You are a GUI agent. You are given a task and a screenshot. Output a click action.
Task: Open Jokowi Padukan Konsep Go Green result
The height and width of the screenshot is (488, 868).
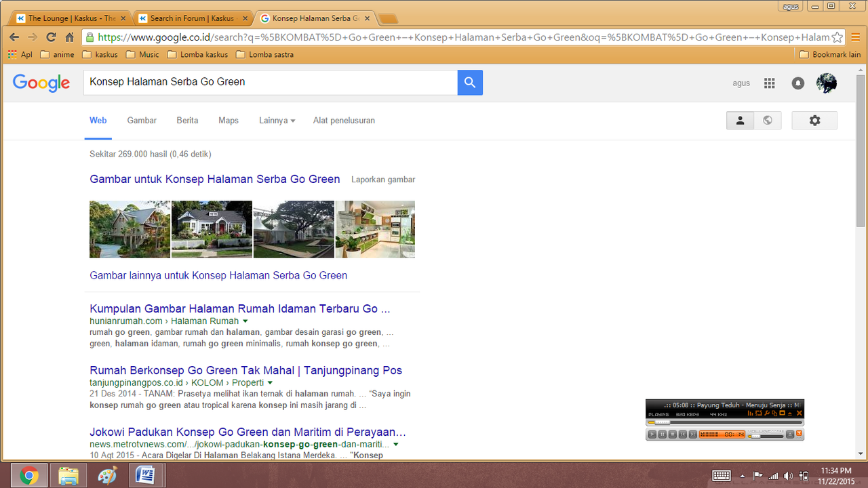coord(248,432)
